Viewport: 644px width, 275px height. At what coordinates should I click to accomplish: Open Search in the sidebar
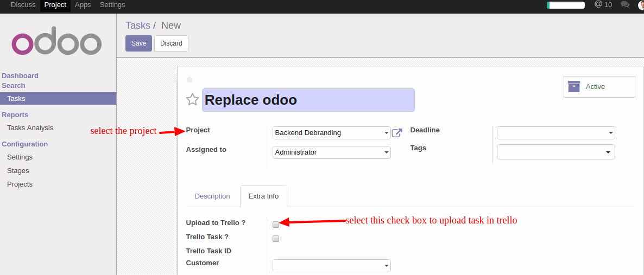click(14, 85)
